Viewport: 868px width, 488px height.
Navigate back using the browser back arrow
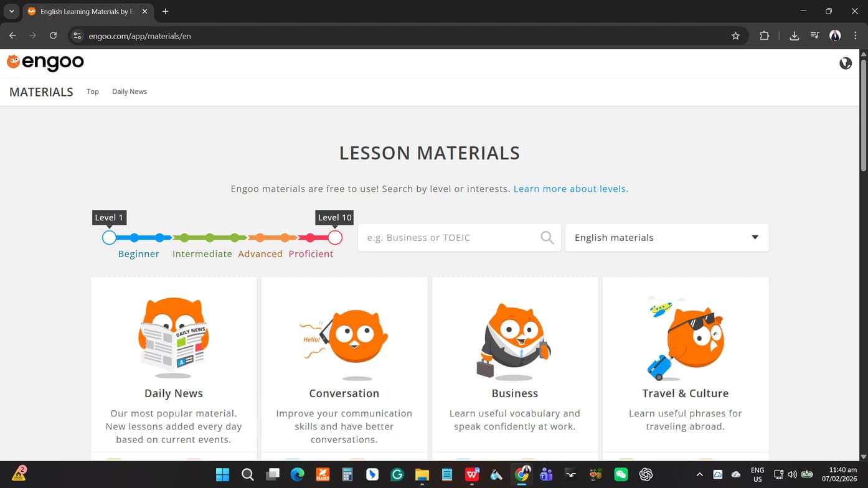click(x=12, y=35)
